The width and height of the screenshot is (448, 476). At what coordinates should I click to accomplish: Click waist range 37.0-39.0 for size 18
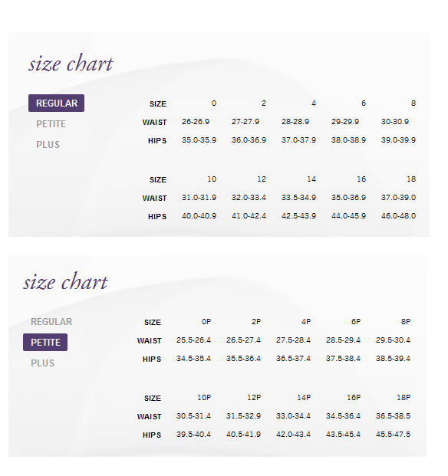[398, 198]
